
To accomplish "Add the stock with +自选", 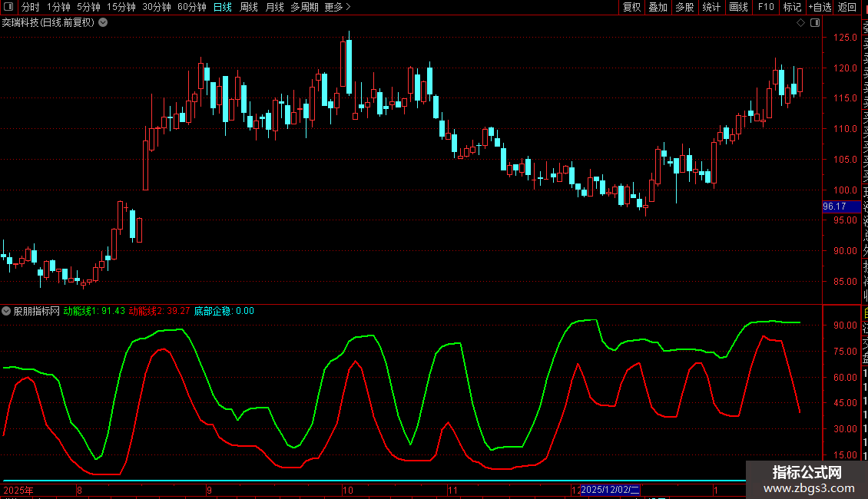I will click(x=820, y=7).
